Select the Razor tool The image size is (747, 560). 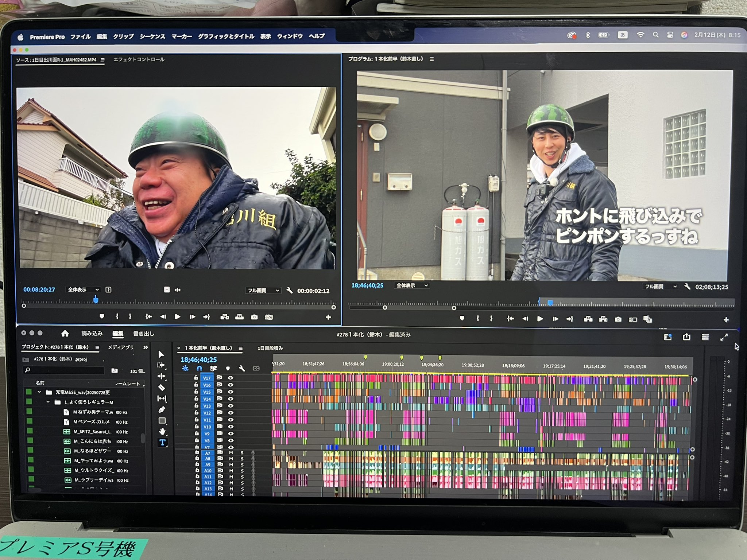[x=162, y=387]
